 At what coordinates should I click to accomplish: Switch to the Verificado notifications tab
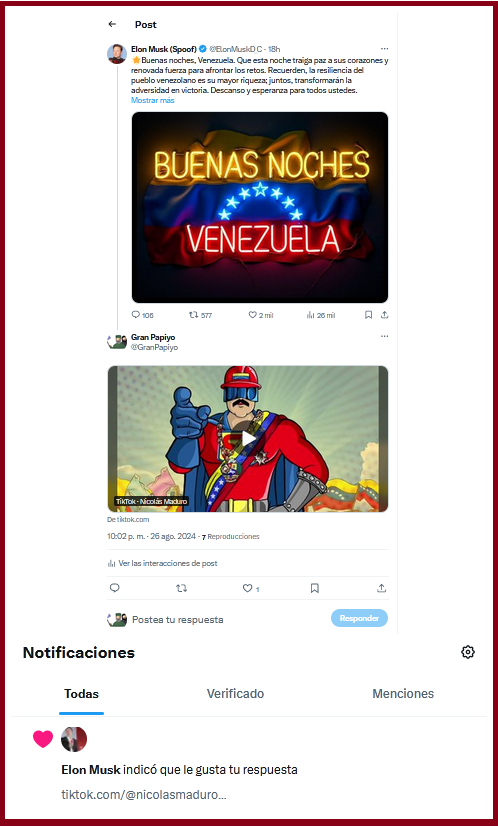[x=235, y=694]
